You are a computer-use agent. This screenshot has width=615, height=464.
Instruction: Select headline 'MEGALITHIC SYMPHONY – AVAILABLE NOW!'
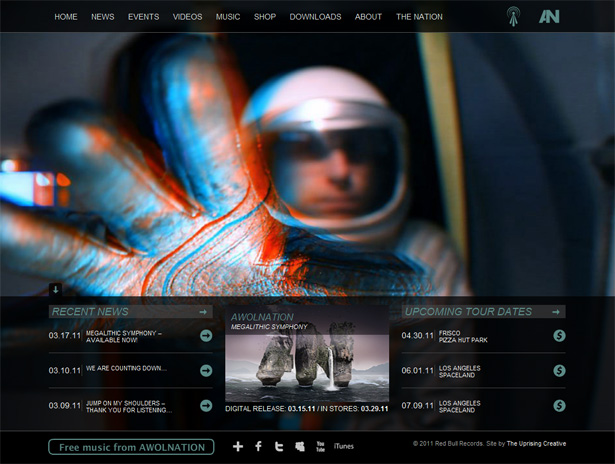tap(124, 337)
